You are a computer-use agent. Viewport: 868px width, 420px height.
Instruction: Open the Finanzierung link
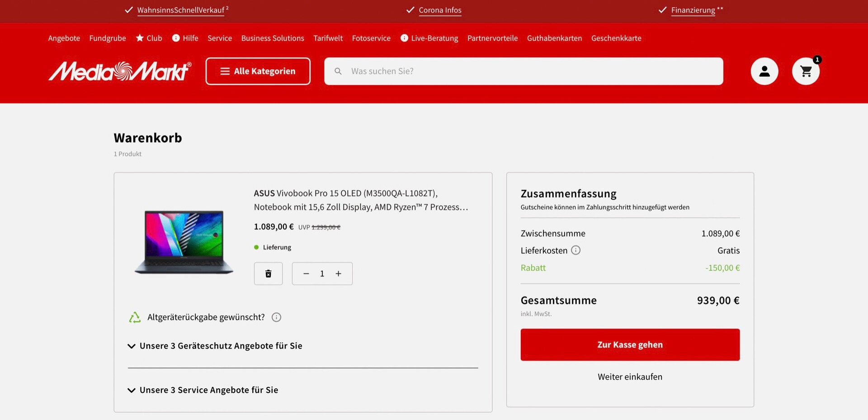click(693, 10)
